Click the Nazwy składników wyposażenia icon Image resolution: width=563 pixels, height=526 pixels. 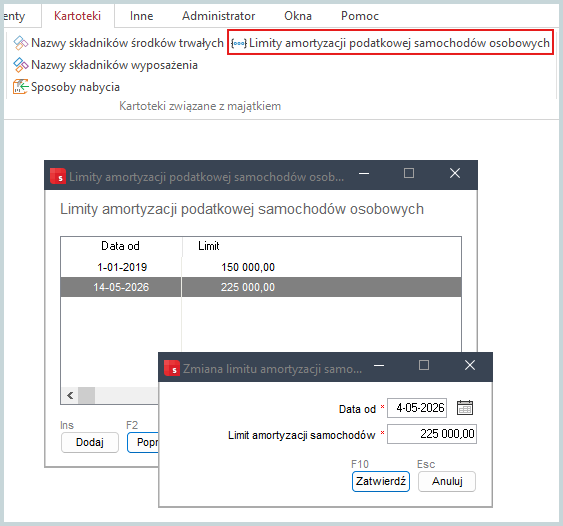(20, 65)
